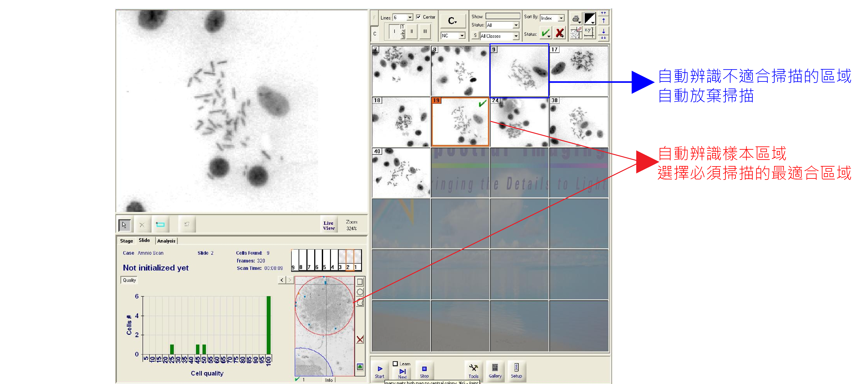Screen dimensions: 868x384
Task: Select cell thumbnail number 7
Action: (x=401, y=71)
